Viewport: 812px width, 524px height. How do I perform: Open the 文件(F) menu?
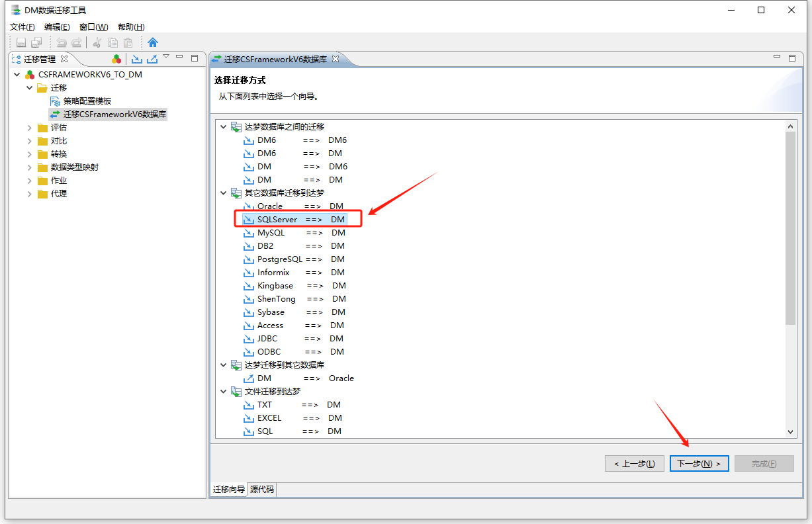tap(22, 26)
